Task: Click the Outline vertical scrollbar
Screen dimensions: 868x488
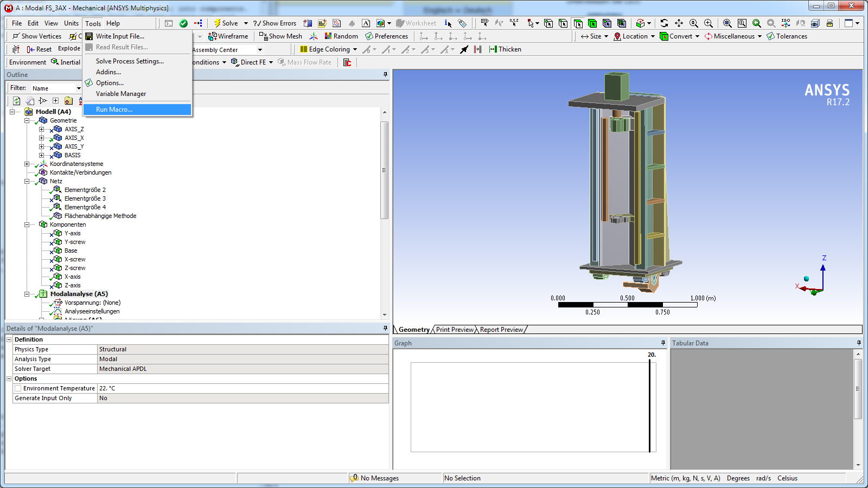Action: click(x=385, y=214)
